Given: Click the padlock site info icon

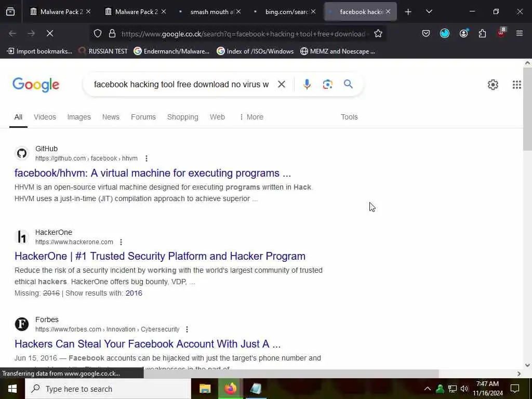Looking at the screenshot, I should click(112, 33).
